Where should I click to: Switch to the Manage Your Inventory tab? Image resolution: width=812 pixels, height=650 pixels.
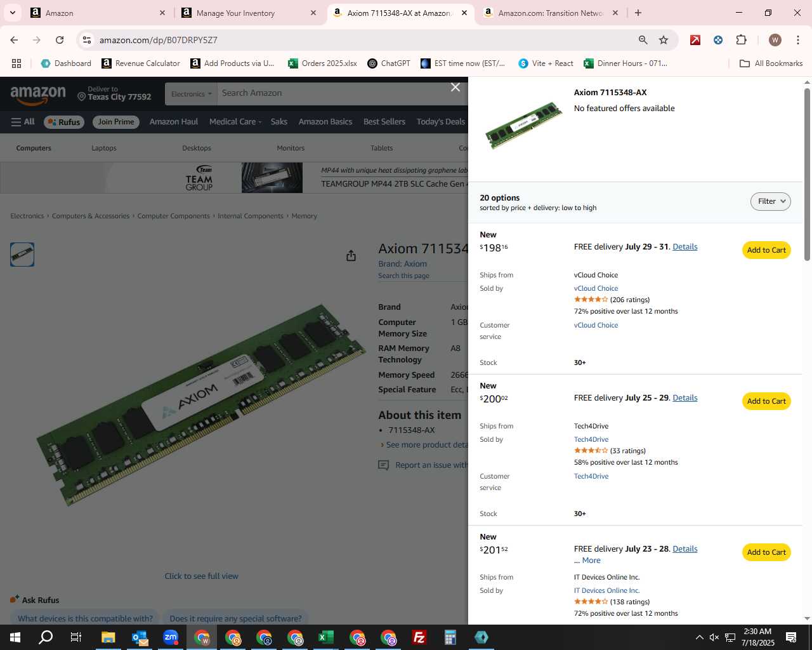tap(248, 13)
